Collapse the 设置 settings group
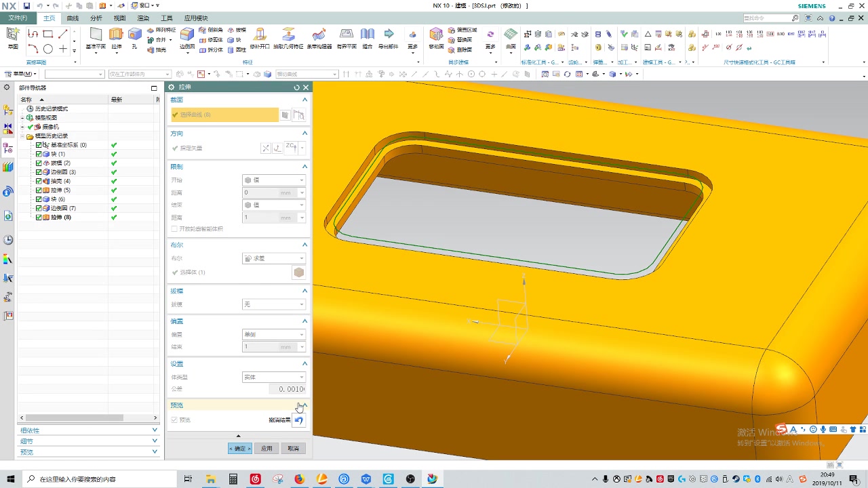The height and width of the screenshot is (488, 868). 304,364
